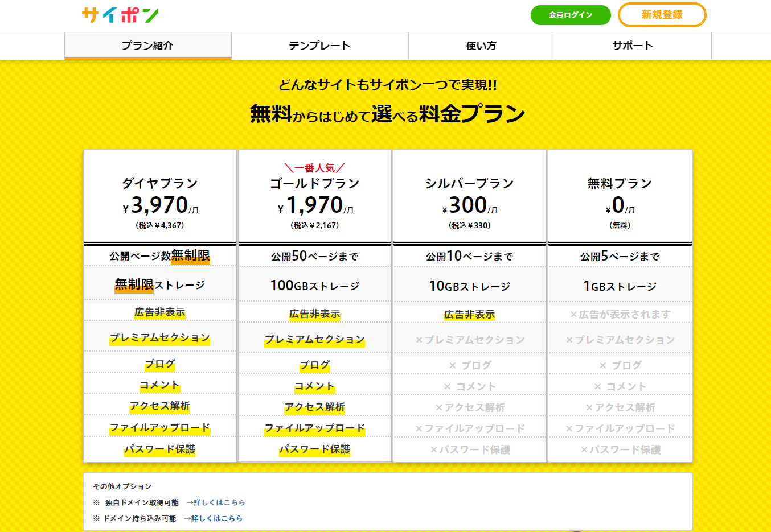Image resolution: width=771 pixels, height=532 pixels.
Task: Open the サポート tab
Action: click(633, 46)
